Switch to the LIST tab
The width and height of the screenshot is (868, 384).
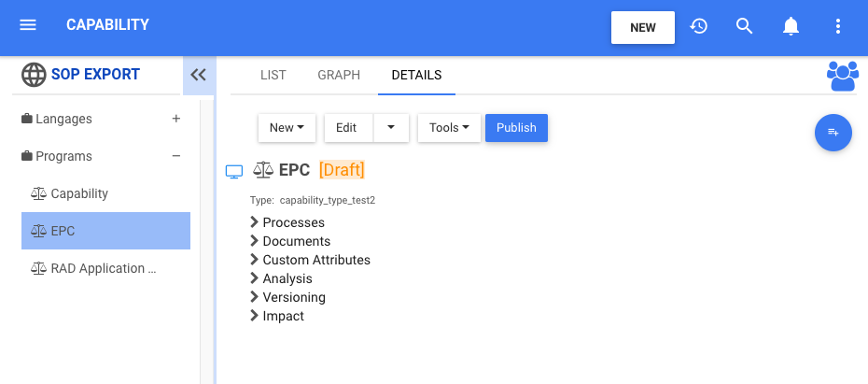273,75
